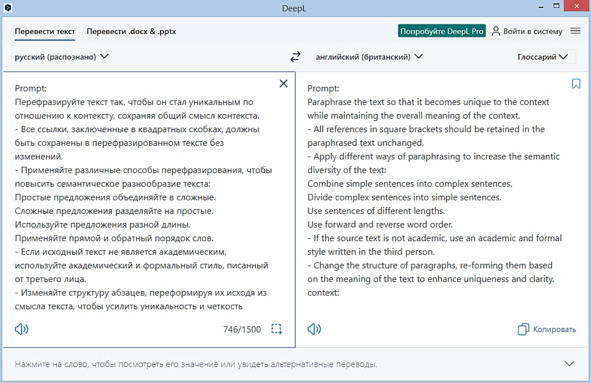Click word 'Paraphrase' in the translation
Viewport: 591px width, 383px height.
329,102
